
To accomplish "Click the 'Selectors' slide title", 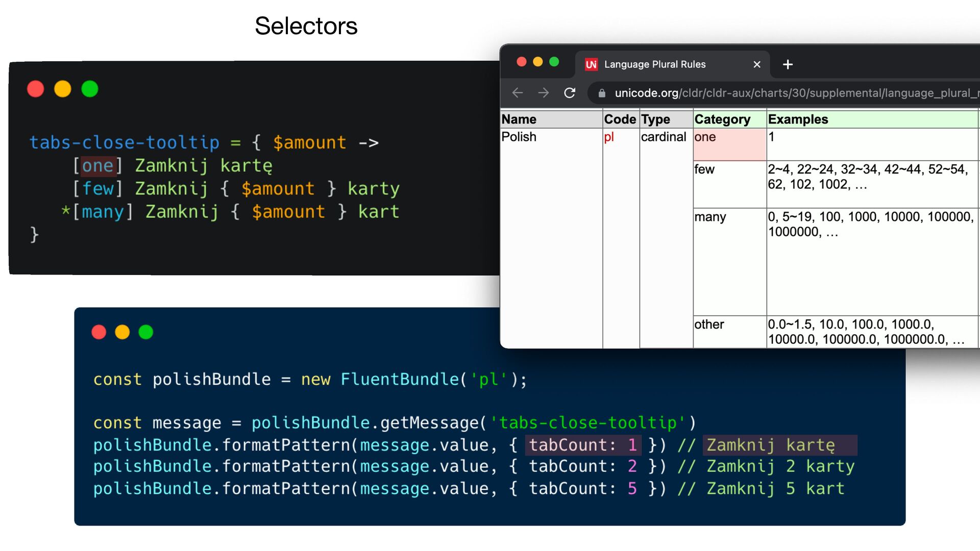I will [306, 26].
